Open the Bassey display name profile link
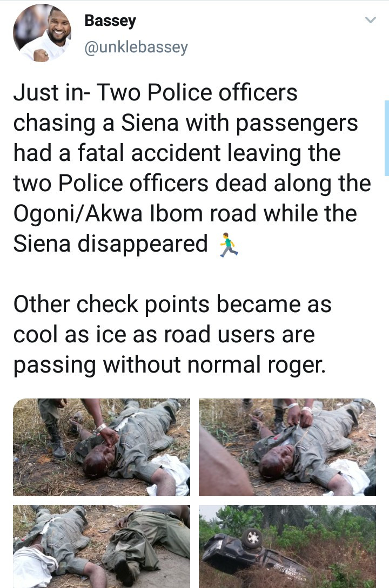The height and width of the screenshot is (588, 389). point(110,21)
